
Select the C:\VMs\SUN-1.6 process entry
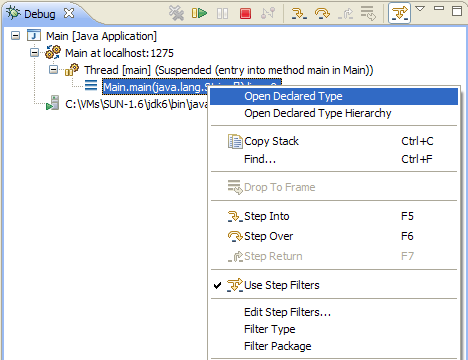point(137,104)
